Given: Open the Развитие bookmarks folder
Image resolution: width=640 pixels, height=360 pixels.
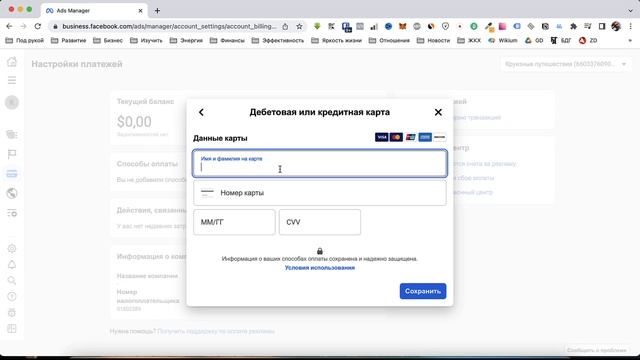Looking at the screenshot, I should [x=69, y=40].
